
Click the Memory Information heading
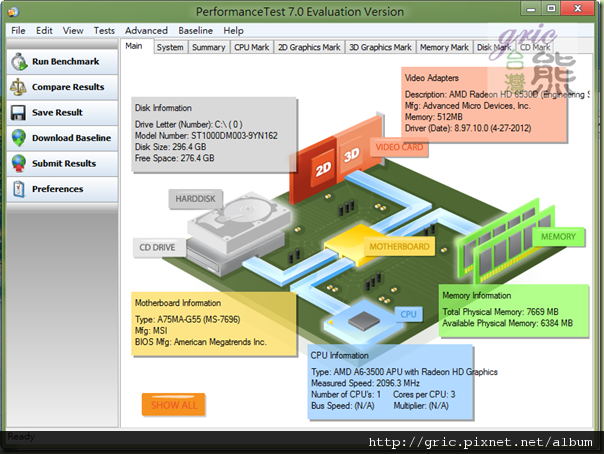(x=476, y=295)
